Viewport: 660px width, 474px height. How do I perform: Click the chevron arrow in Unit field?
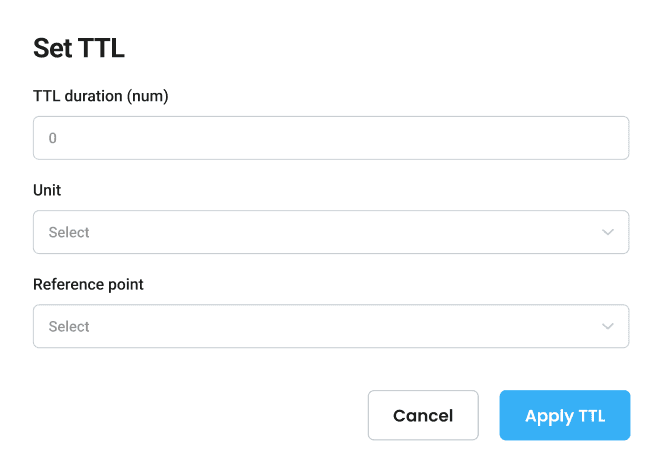[x=608, y=232]
